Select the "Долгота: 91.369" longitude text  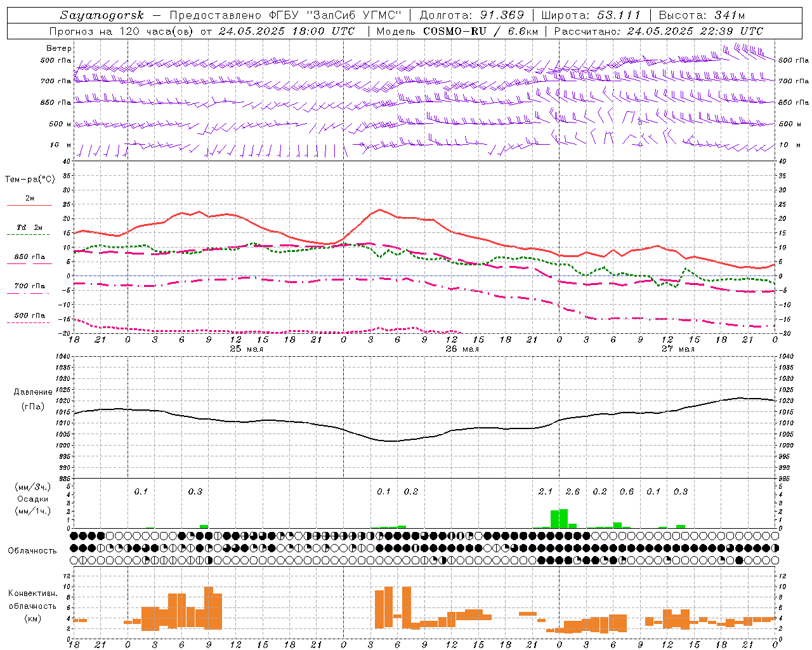472,15
